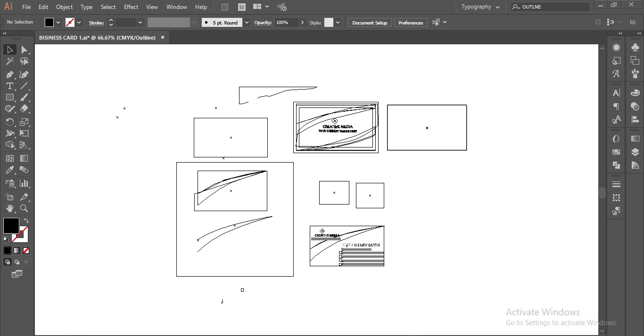
Task: Open the 5 pt. Round brush dropdown
Action: coord(247,22)
